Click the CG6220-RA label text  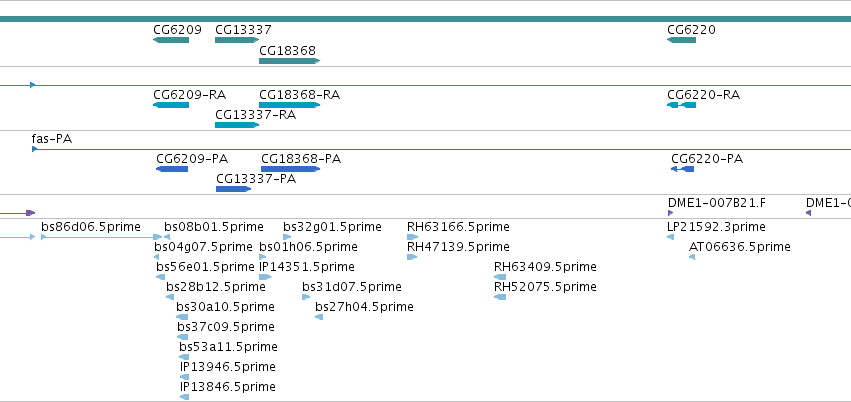coord(703,95)
